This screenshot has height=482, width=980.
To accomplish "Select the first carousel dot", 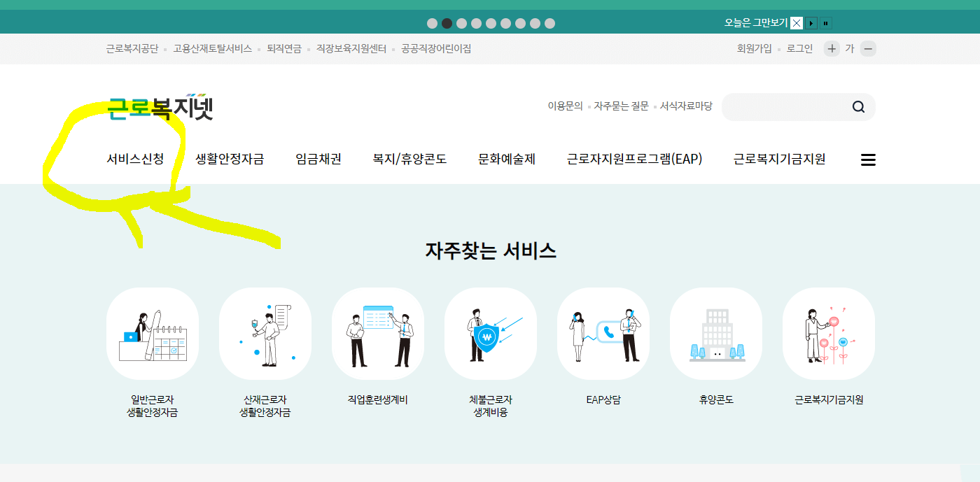I will coord(432,23).
